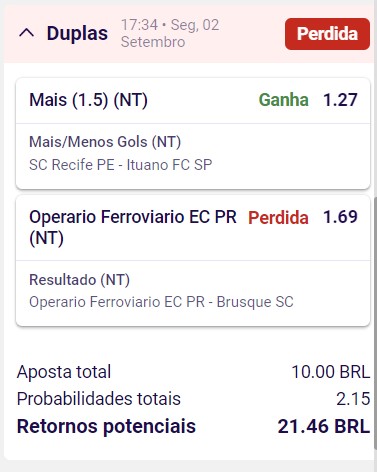Click the green Ganha status label
Image resolution: width=377 pixels, height=472 pixels.
(284, 100)
